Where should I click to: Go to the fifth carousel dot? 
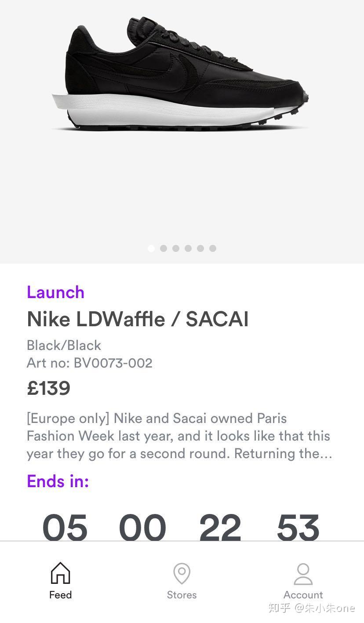(200, 248)
